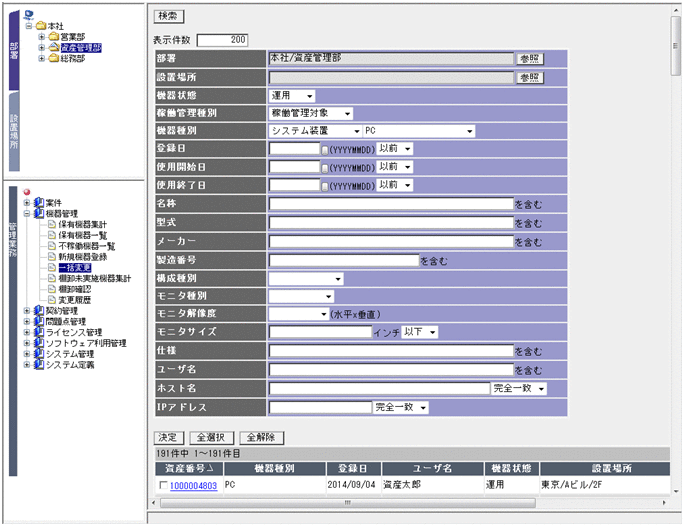
Task: Open the IPアドレス 完全一致 match dropdown
Action: [x=401, y=407]
